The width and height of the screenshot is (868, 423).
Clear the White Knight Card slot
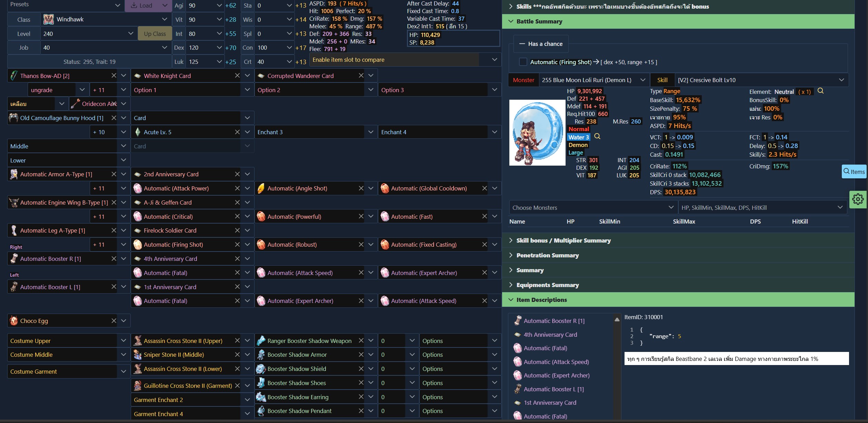pos(237,76)
